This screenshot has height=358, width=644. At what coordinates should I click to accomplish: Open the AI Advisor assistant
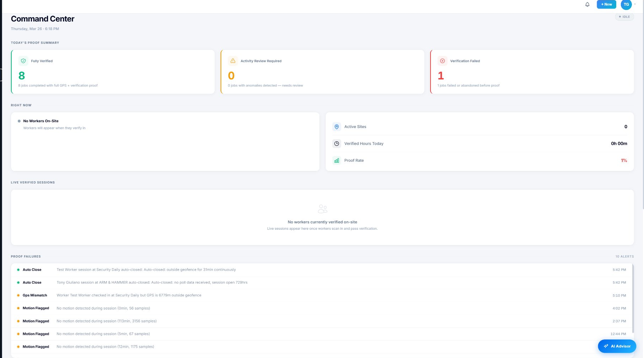pyautogui.click(x=617, y=346)
